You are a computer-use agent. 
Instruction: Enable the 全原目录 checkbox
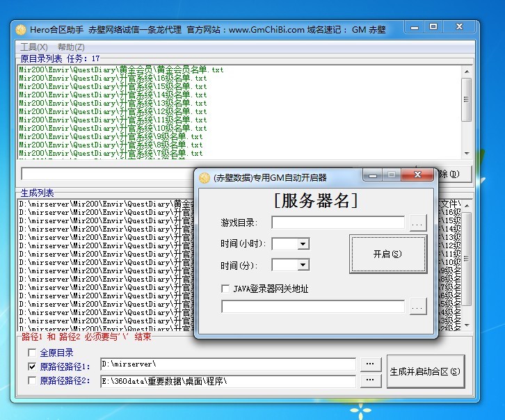pos(32,353)
